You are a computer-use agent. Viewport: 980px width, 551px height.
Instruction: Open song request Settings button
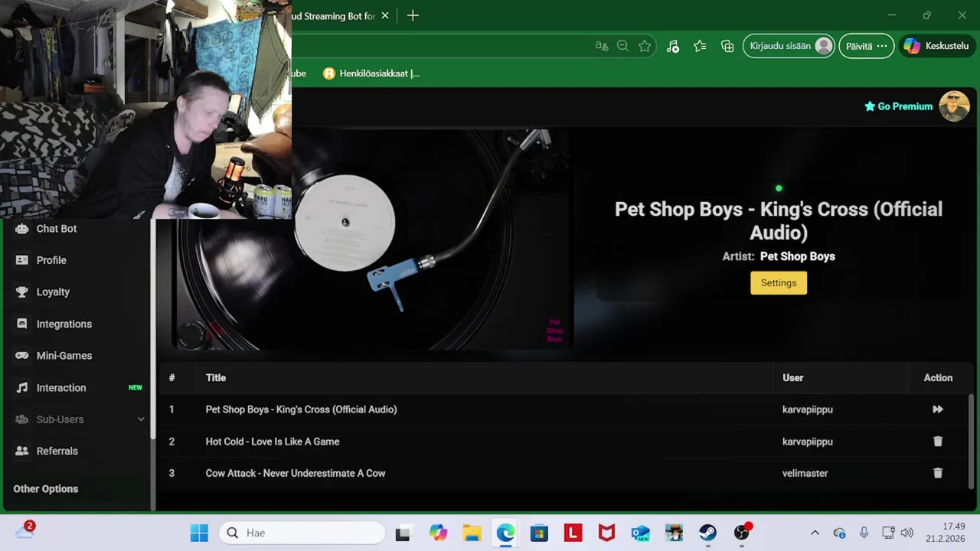click(779, 283)
